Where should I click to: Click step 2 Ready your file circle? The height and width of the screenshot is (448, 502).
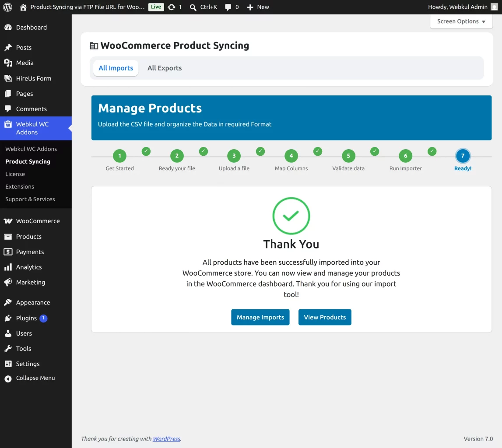pyautogui.click(x=177, y=156)
